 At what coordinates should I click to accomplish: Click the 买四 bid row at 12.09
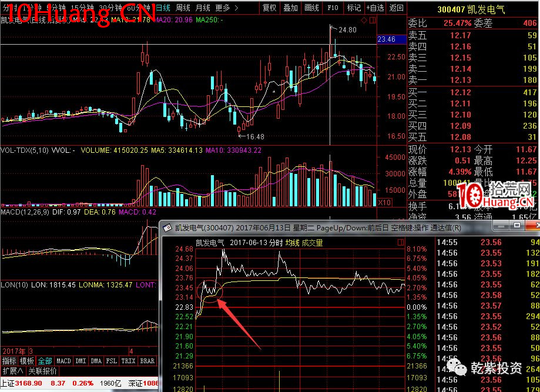click(x=473, y=126)
